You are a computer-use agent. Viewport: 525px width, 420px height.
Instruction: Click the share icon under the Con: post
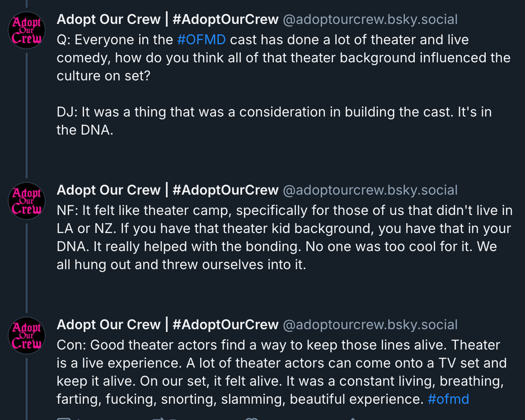tap(352, 419)
